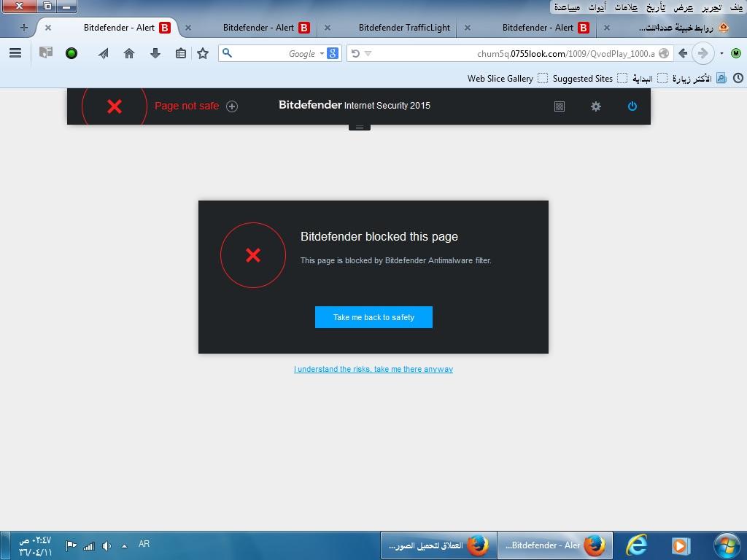Click the paper plane send icon
Screen dimensions: 747x560
pos(104,53)
